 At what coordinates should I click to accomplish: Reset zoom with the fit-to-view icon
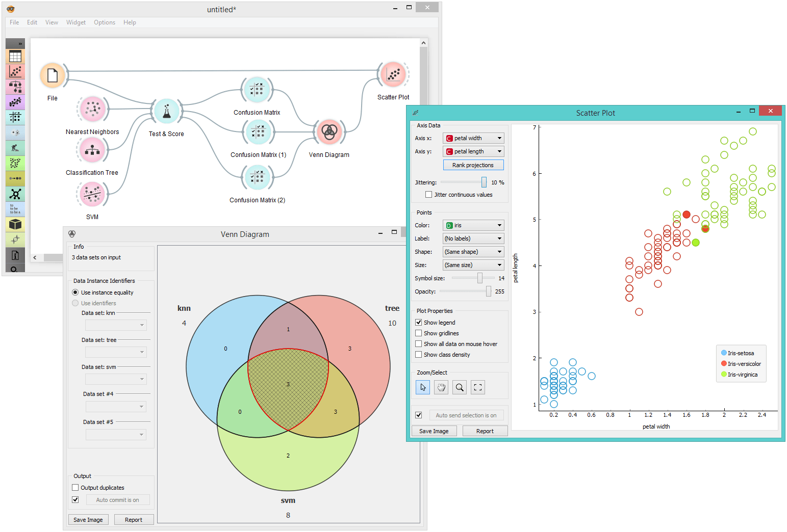point(477,387)
